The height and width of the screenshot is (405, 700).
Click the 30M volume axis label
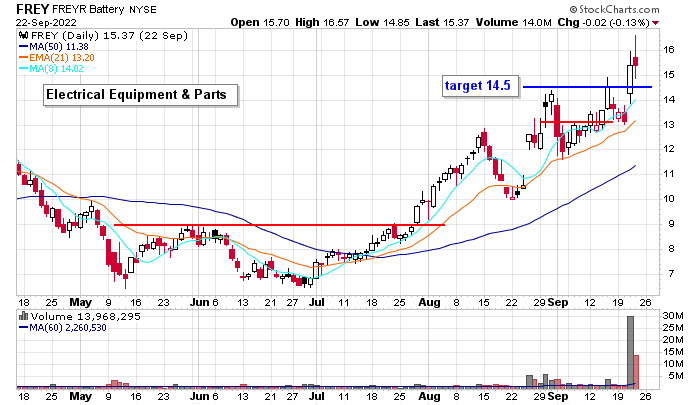point(673,316)
